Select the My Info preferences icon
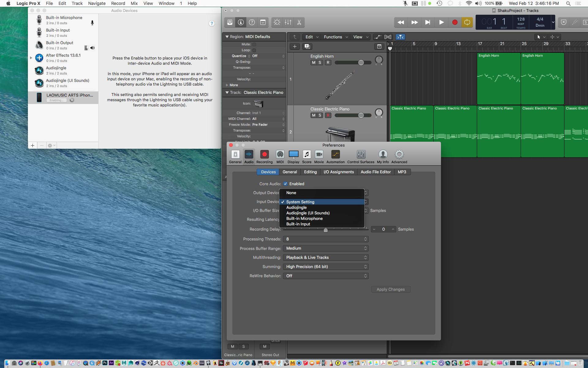Screen dimensions: 588x368 (383, 157)
